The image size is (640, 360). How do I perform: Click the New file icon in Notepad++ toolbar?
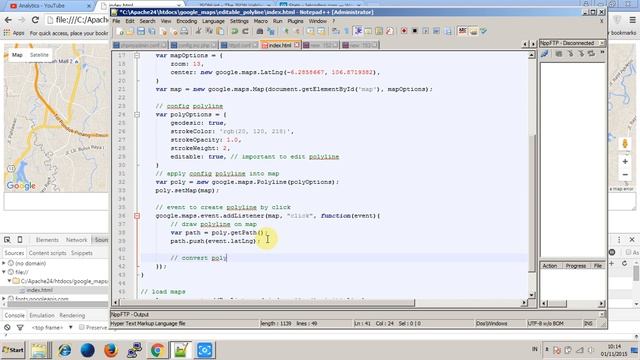click(x=120, y=31)
